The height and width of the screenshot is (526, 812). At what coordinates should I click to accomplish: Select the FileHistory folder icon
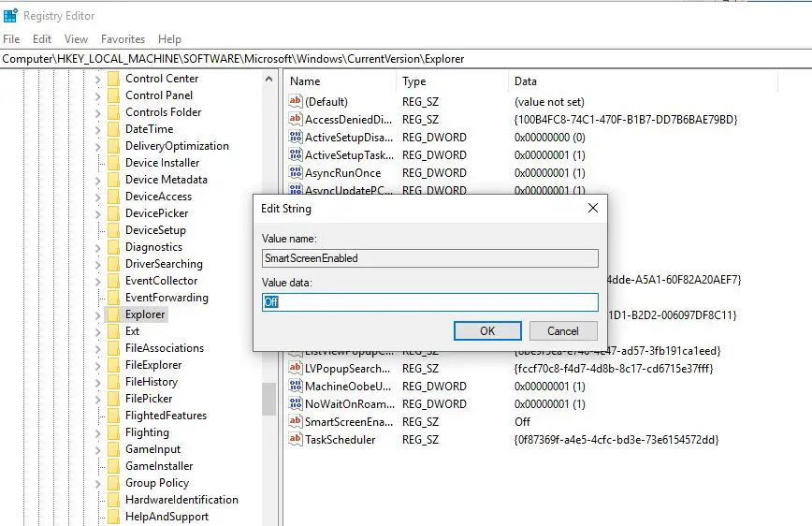(113, 382)
